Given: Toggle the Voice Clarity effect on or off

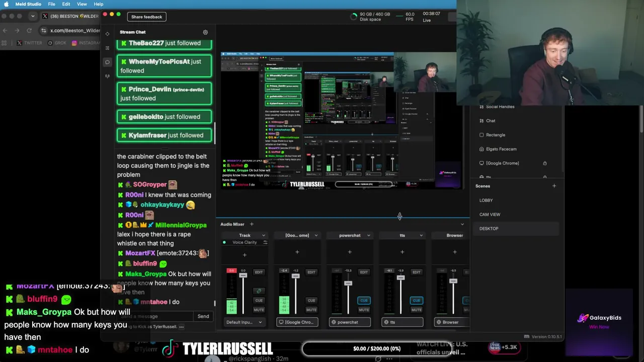Looking at the screenshot, I should click(x=224, y=242).
